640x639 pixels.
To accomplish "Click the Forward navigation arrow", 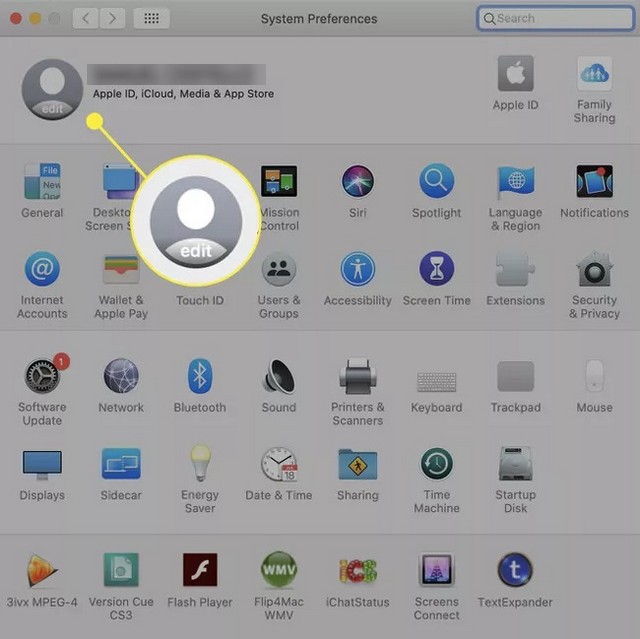I will pyautogui.click(x=113, y=18).
